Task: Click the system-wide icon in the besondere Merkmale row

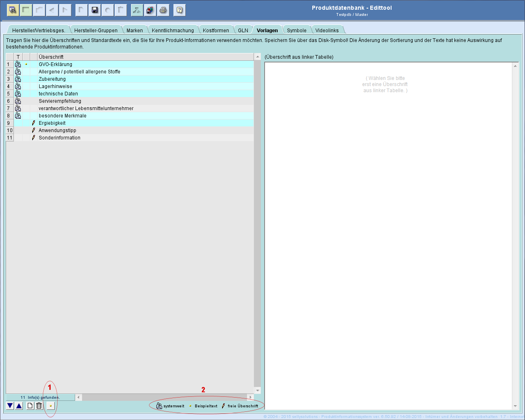Action: [18, 116]
